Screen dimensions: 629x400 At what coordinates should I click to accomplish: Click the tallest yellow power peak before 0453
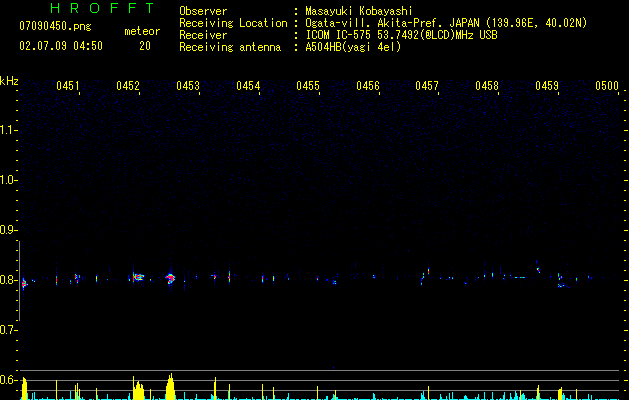pos(170,386)
